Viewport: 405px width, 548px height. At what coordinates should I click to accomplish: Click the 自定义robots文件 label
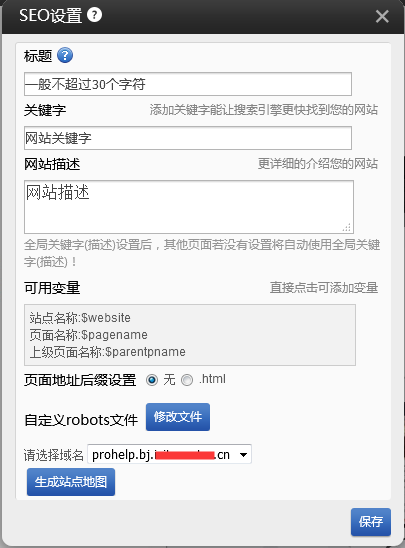(x=81, y=420)
